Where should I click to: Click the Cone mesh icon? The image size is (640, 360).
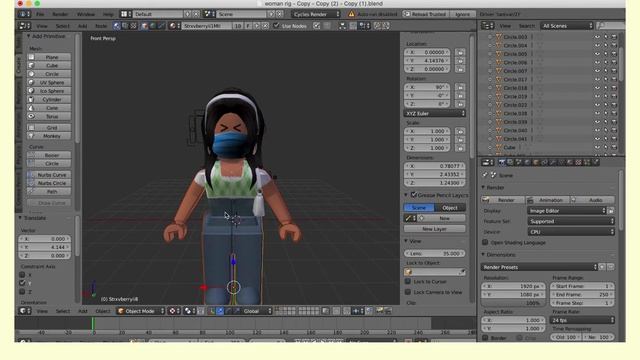click(x=31, y=108)
